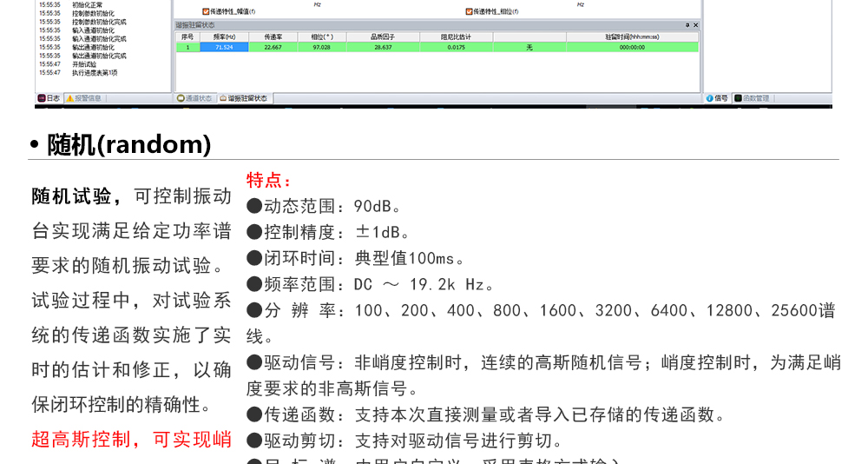Open the 信号 tab
The width and height of the screenshot is (868, 464).
tap(717, 98)
